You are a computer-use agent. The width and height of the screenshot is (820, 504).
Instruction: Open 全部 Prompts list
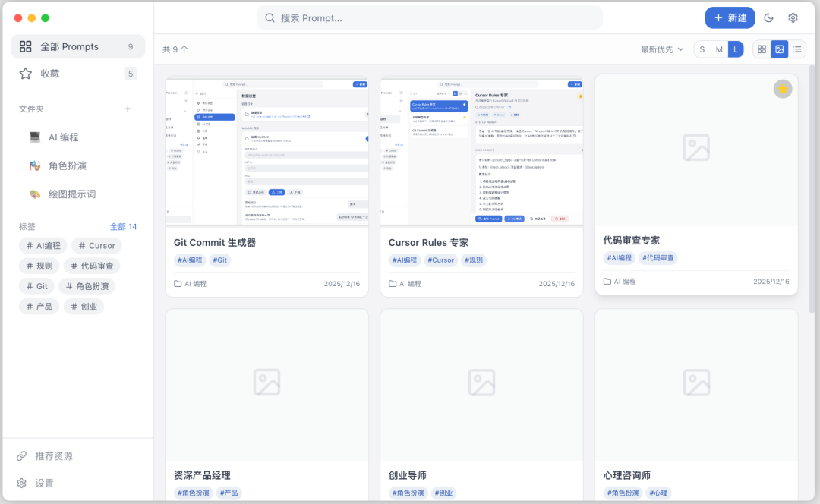coord(78,46)
